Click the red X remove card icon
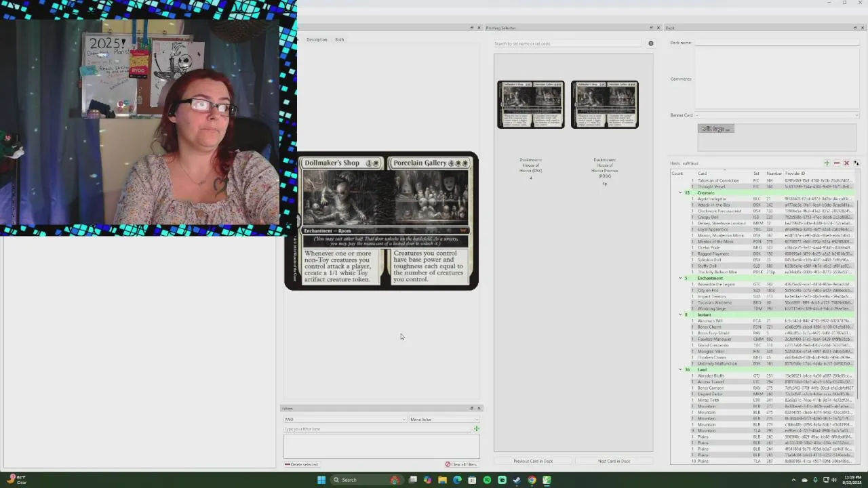868x488 pixels. [846, 163]
